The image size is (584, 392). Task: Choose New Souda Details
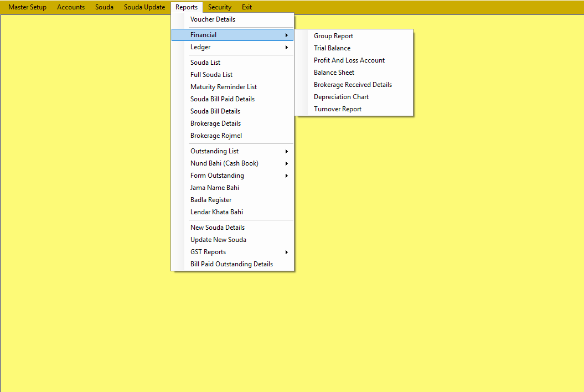232,228
